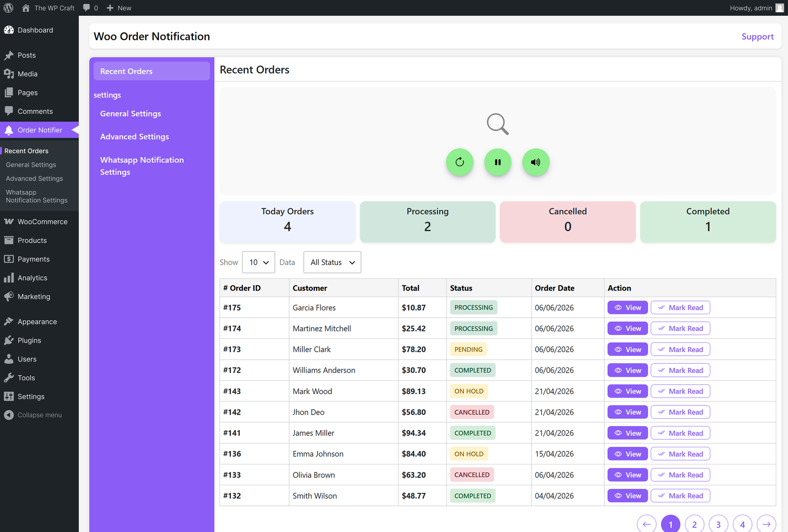View order #142 from Jhon Deo
Viewport: 788px width, 532px height.
[x=627, y=412]
